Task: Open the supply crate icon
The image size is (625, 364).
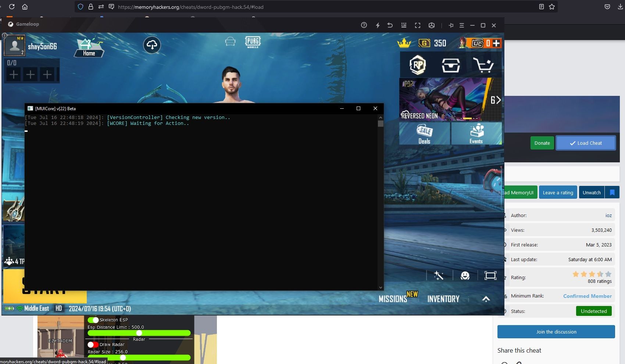Action: (451, 65)
